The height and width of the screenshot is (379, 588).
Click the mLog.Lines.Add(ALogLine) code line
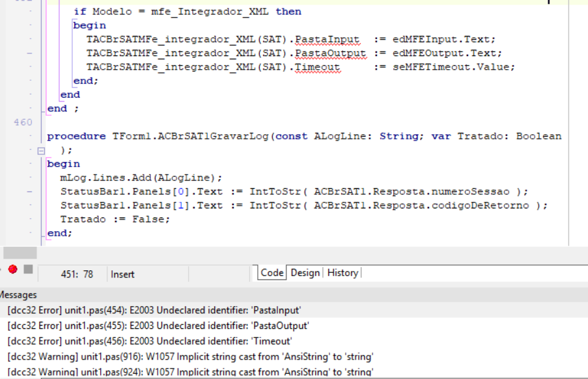click(x=141, y=178)
